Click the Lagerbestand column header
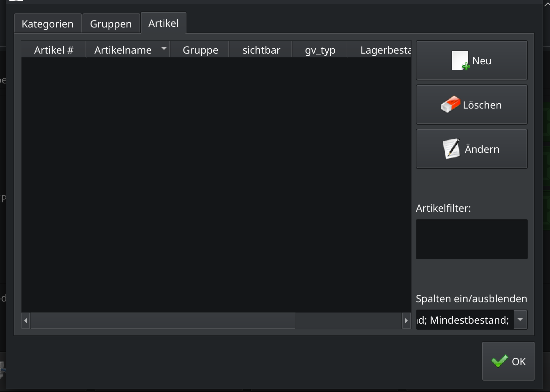 (379, 50)
